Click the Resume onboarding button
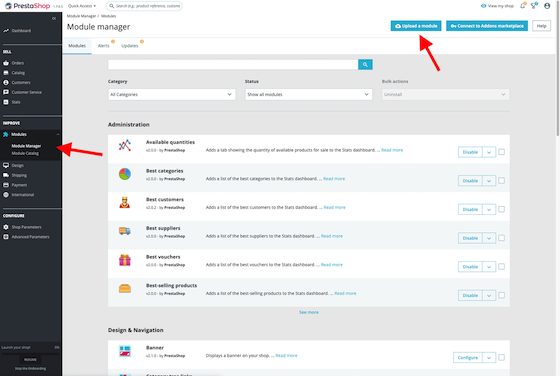The image size is (560, 376). 30,360
